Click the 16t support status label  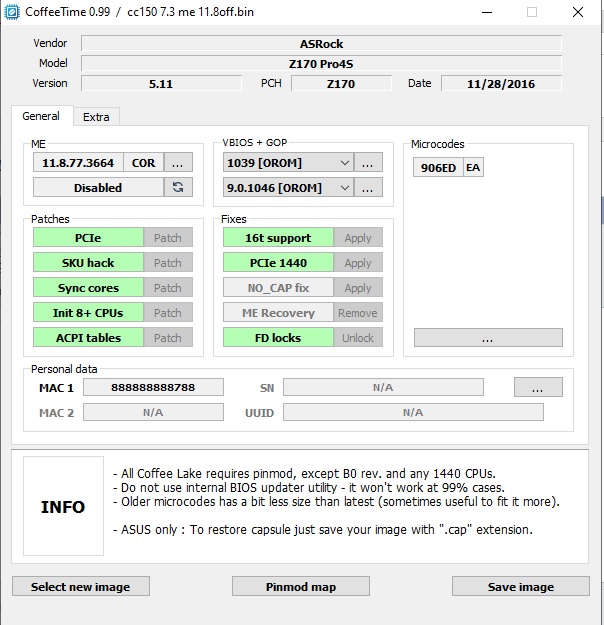278,238
